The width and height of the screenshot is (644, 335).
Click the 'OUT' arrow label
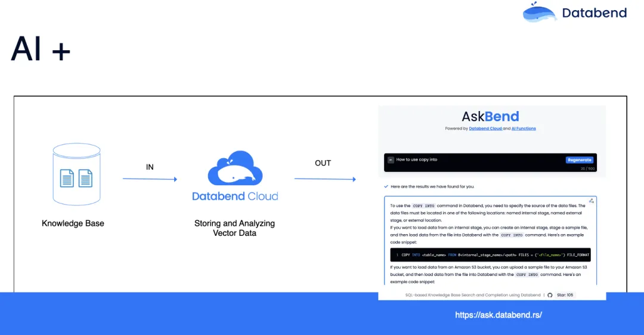point(323,163)
